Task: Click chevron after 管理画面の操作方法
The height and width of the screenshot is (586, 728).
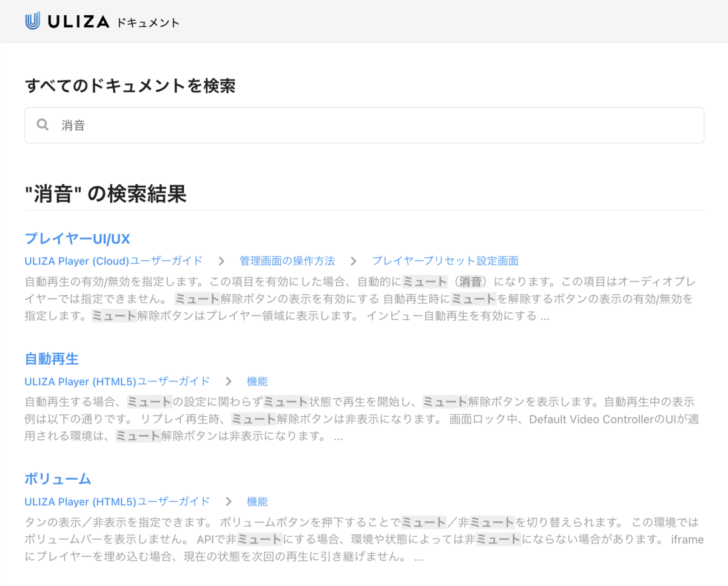Action: click(x=354, y=261)
